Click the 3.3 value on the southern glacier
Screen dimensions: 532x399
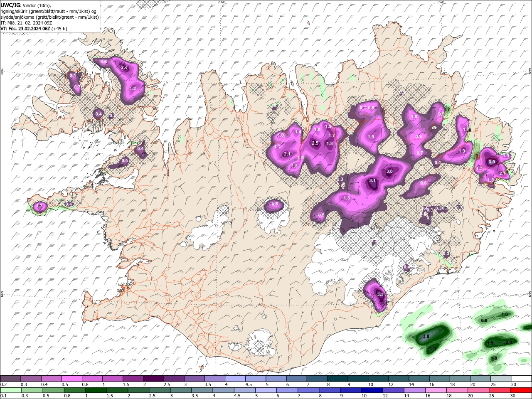coord(380,294)
